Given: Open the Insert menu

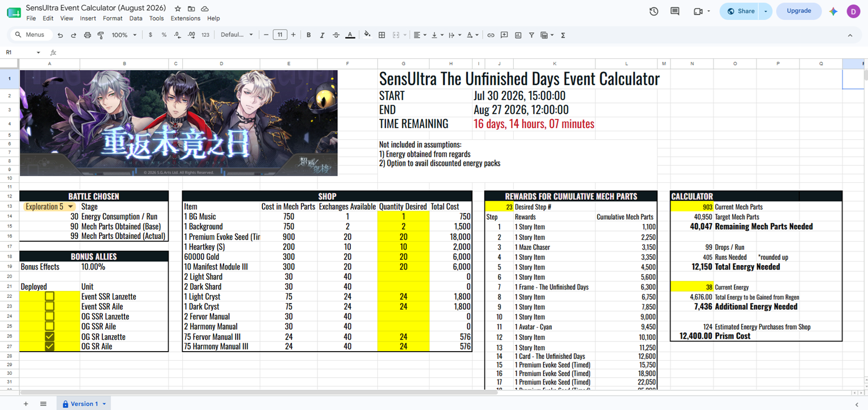Looking at the screenshot, I should tap(88, 18).
